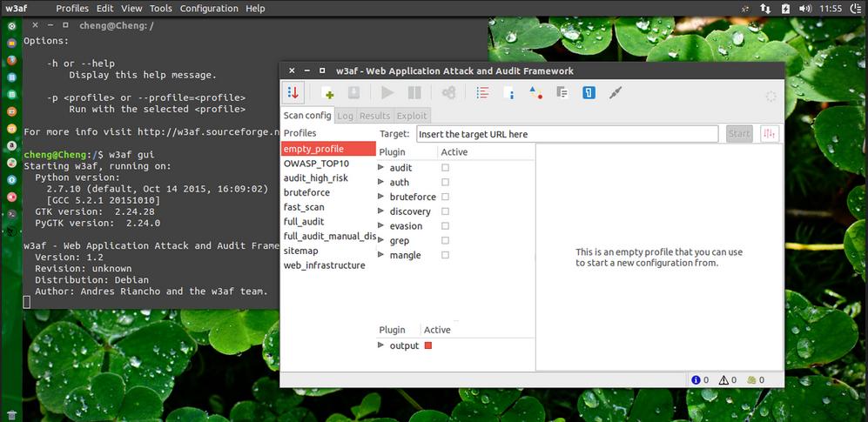The width and height of the screenshot is (868, 422).
Task: Click the battery indicator tray icon
Action: [x=785, y=9]
